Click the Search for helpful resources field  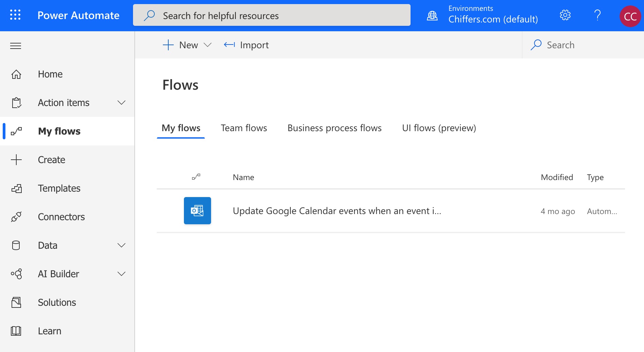pyautogui.click(x=271, y=16)
